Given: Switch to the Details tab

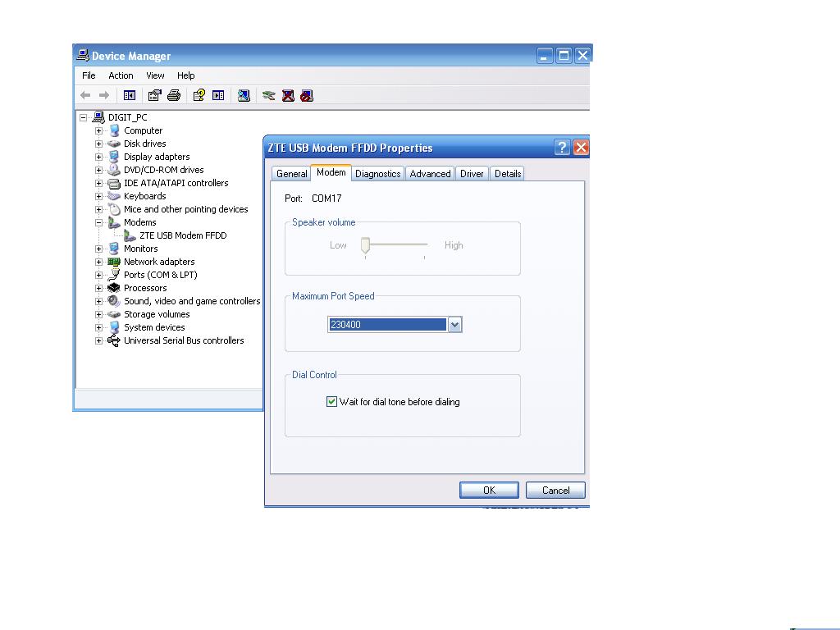Looking at the screenshot, I should 508,174.
